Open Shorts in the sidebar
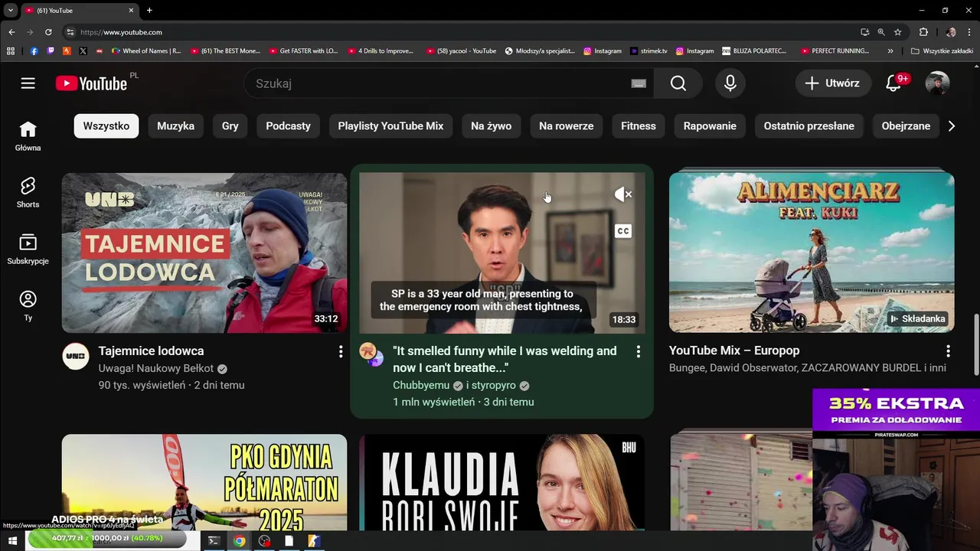The height and width of the screenshot is (551, 980). click(x=28, y=193)
